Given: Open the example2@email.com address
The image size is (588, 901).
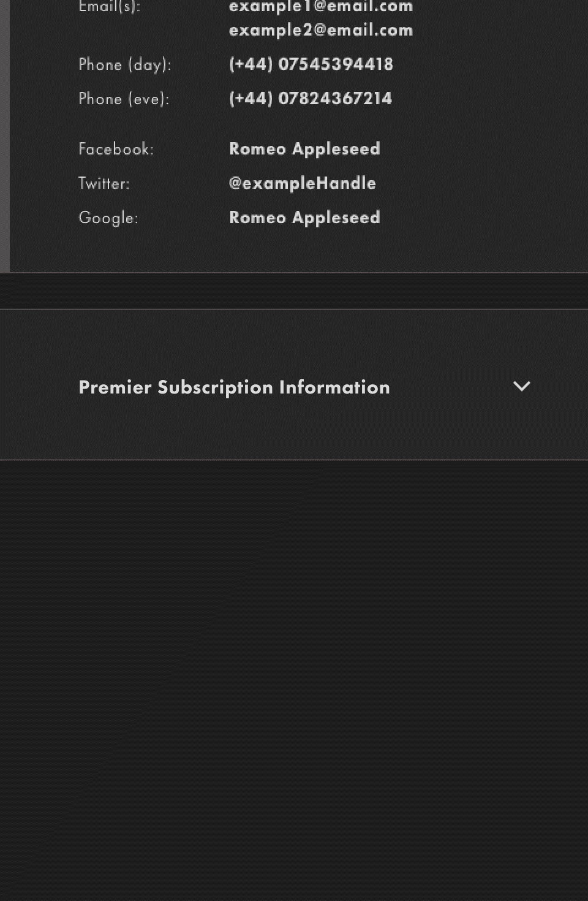Looking at the screenshot, I should (320, 30).
